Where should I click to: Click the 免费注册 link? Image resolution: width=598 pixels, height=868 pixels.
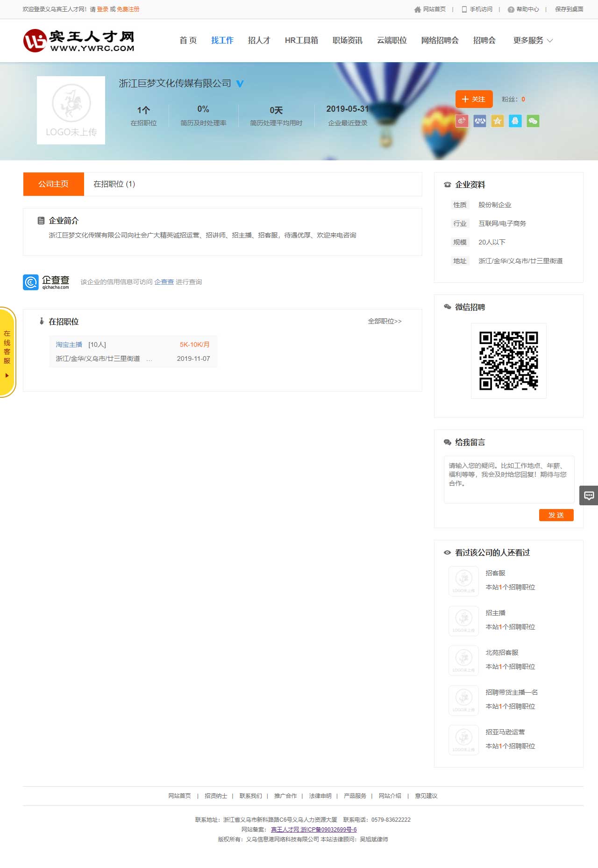click(128, 9)
